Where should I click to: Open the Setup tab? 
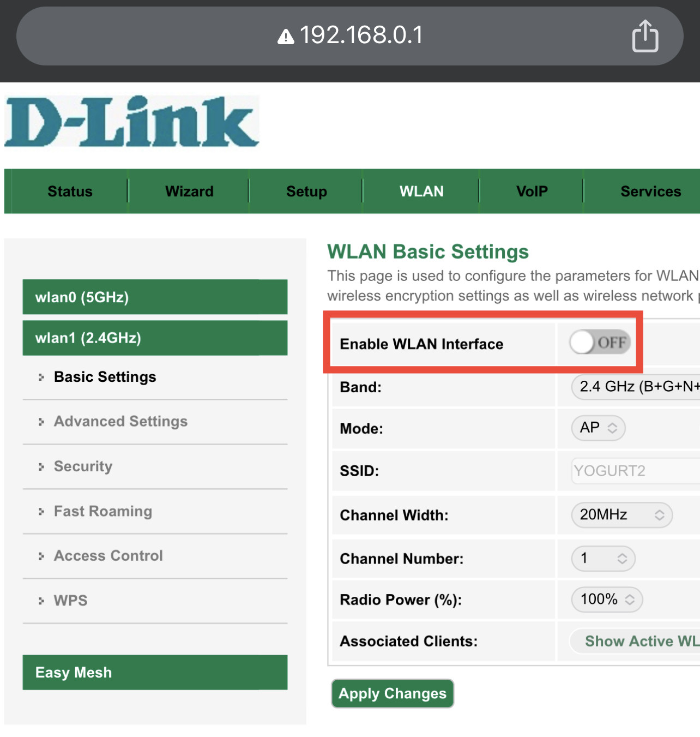click(x=306, y=191)
